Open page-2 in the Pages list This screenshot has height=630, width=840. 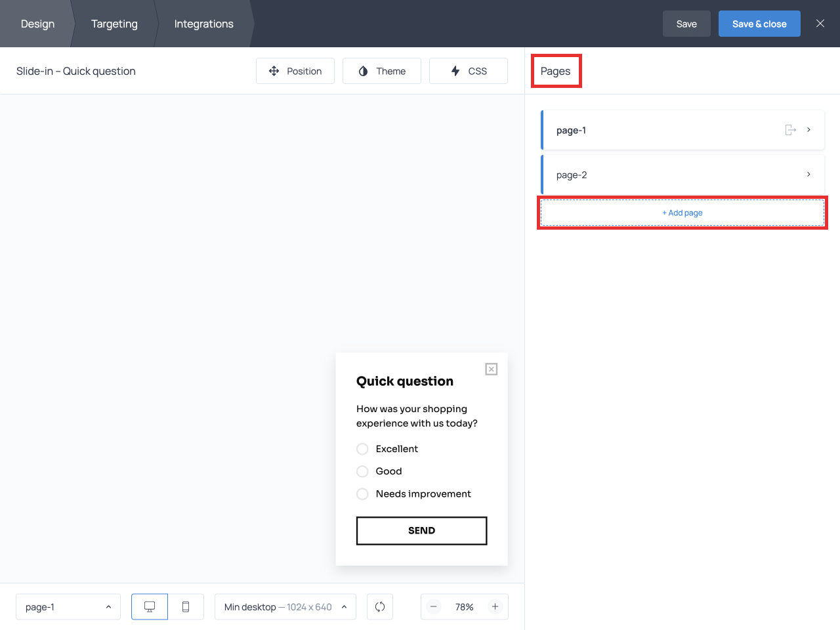(x=682, y=175)
